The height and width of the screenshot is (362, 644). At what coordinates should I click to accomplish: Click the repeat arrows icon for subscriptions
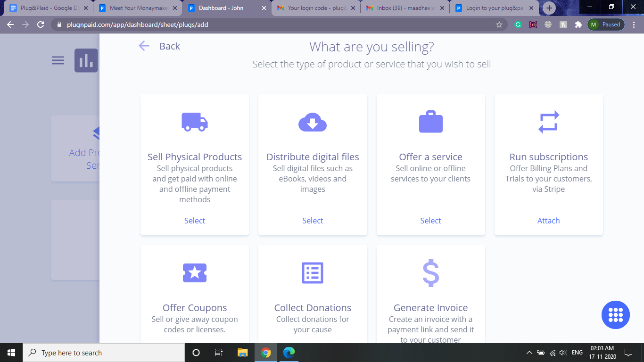point(549,122)
